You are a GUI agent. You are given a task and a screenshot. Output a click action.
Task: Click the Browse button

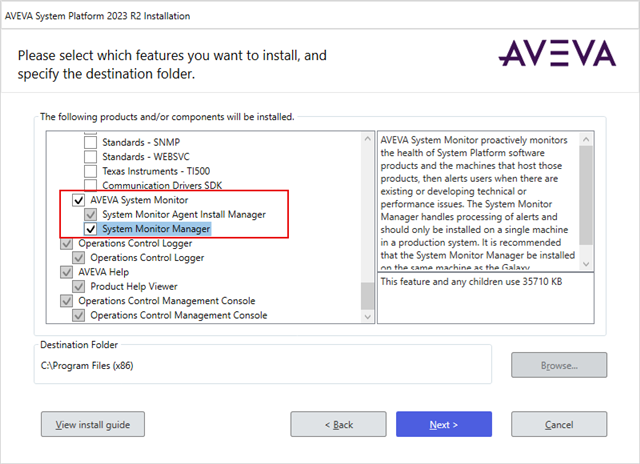559,365
